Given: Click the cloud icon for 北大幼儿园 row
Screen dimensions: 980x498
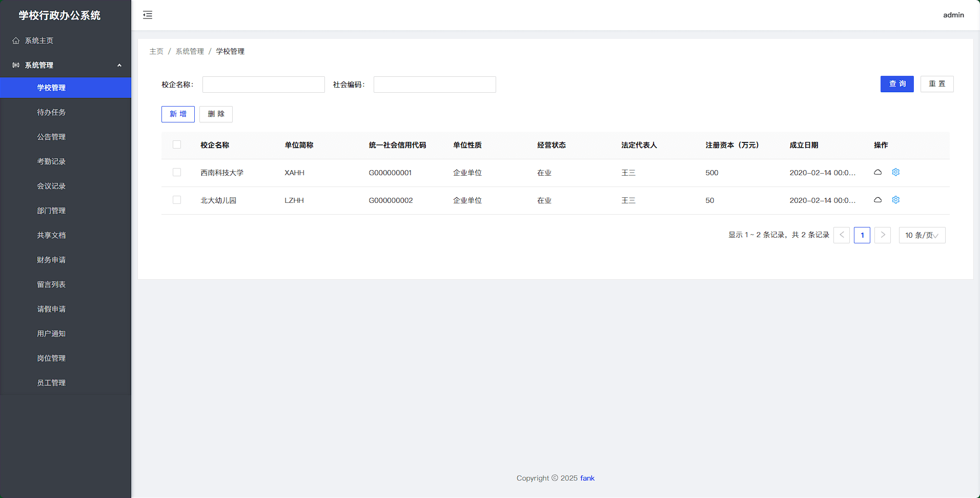Looking at the screenshot, I should point(877,200).
